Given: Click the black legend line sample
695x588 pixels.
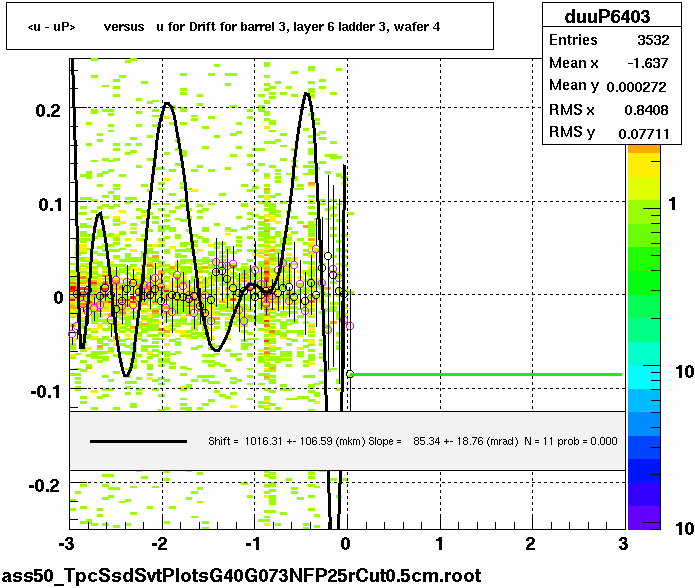Looking at the screenshot, I should point(138,441).
